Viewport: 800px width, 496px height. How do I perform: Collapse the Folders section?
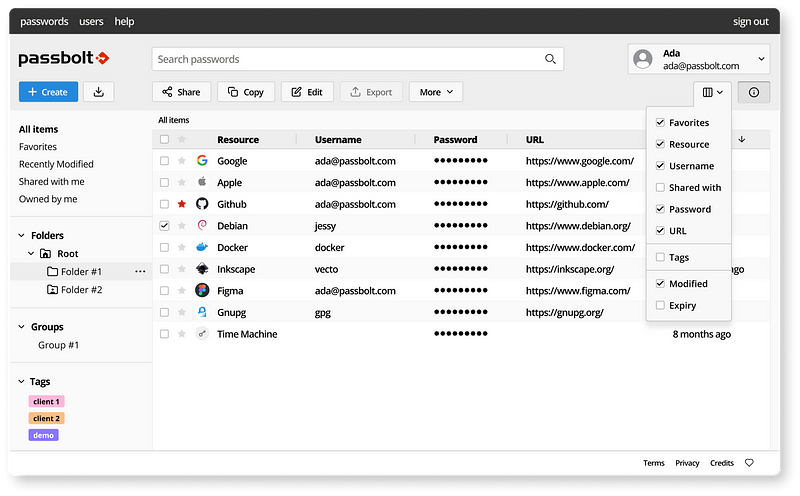(21, 235)
